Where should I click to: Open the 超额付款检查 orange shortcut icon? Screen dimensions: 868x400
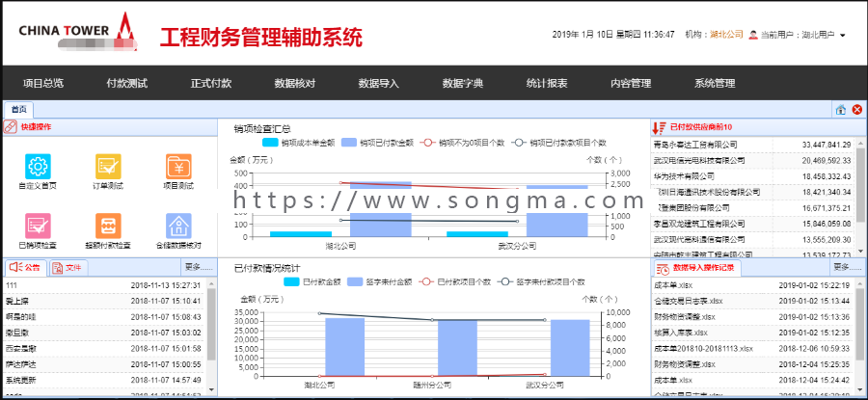108,226
